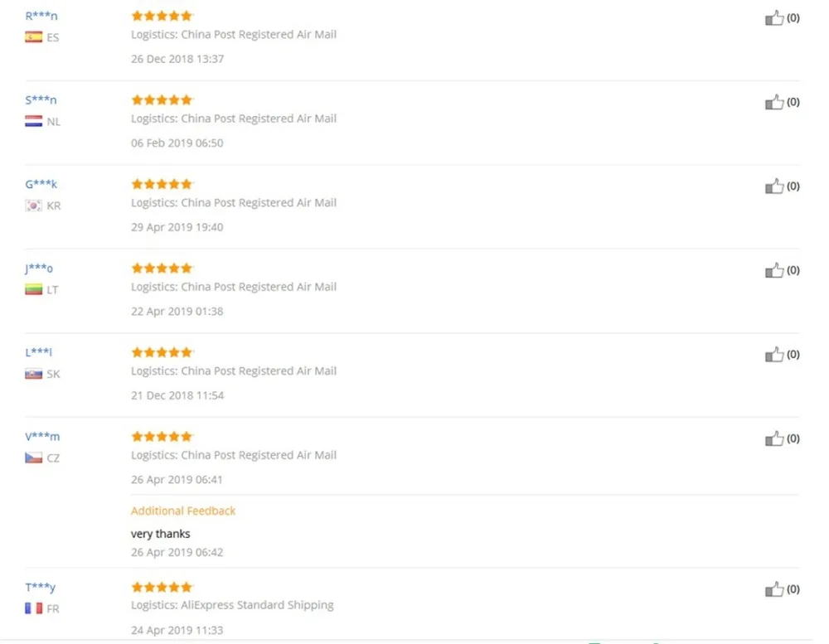Screen dimensions: 829x644
Task: Open reviewer profile S***n
Action: pos(41,100)
